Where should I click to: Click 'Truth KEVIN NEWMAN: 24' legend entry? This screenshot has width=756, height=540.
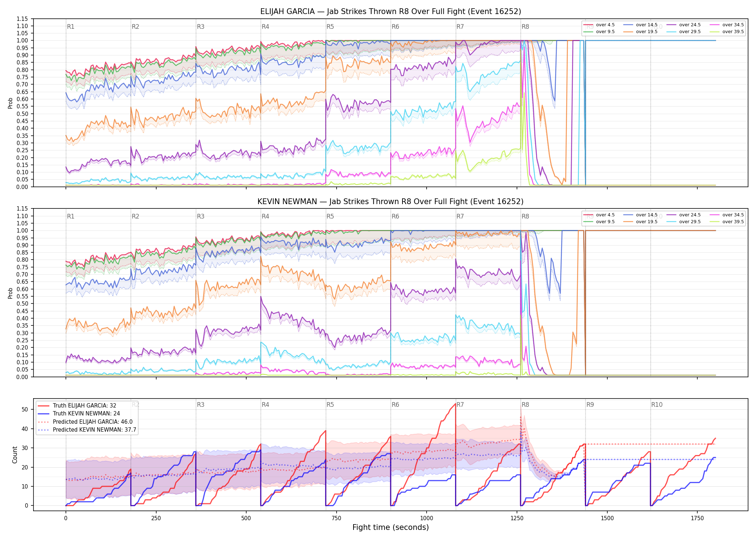(78, 414)
